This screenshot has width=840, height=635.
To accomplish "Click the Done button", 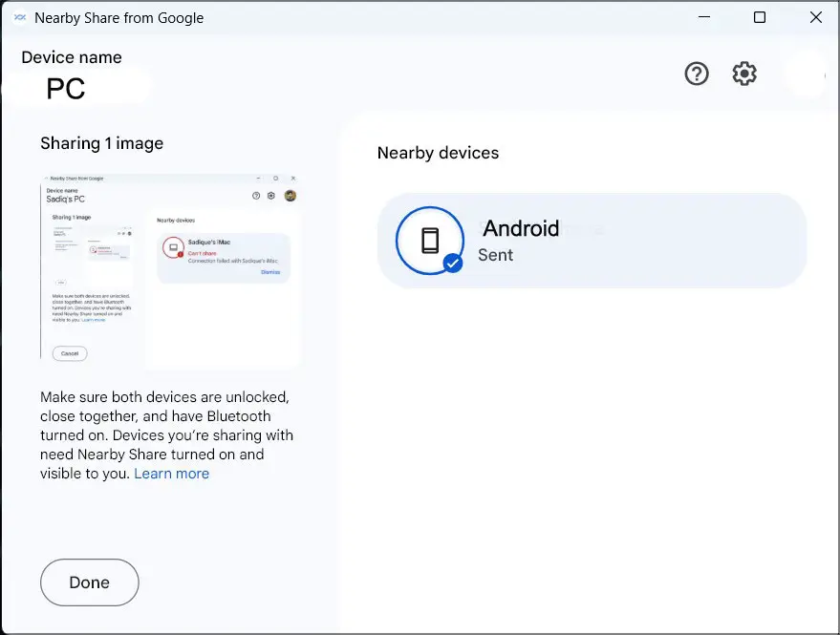I will 90,582.
